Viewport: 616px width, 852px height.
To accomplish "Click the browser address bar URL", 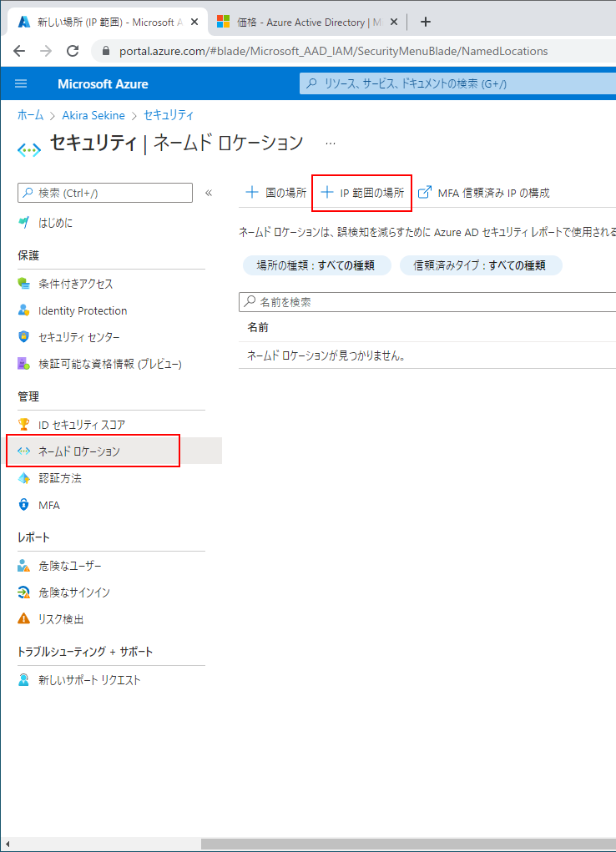I will [x=333, y=51].
